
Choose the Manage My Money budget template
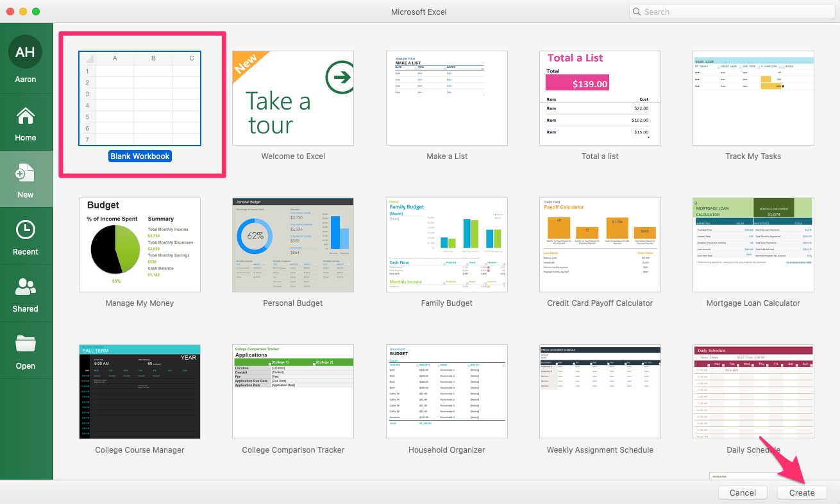point(140,245)
